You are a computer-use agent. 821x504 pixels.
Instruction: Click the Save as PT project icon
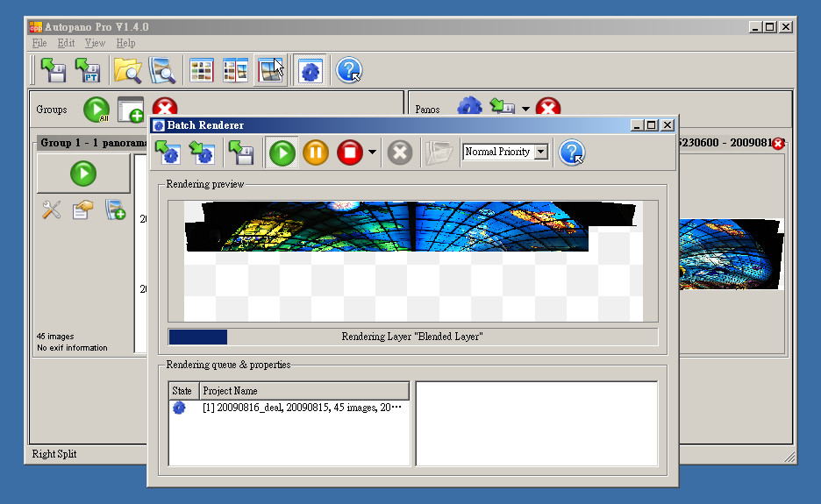(88, 70)
